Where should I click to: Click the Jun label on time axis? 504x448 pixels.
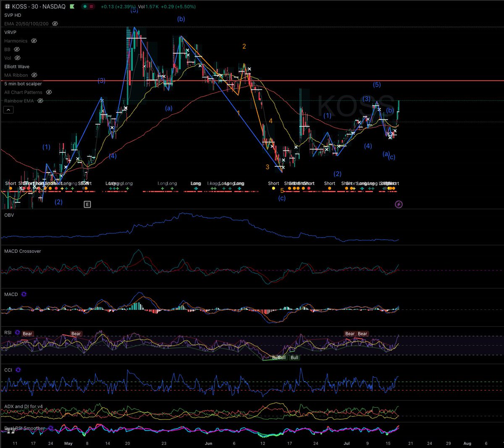209,443
